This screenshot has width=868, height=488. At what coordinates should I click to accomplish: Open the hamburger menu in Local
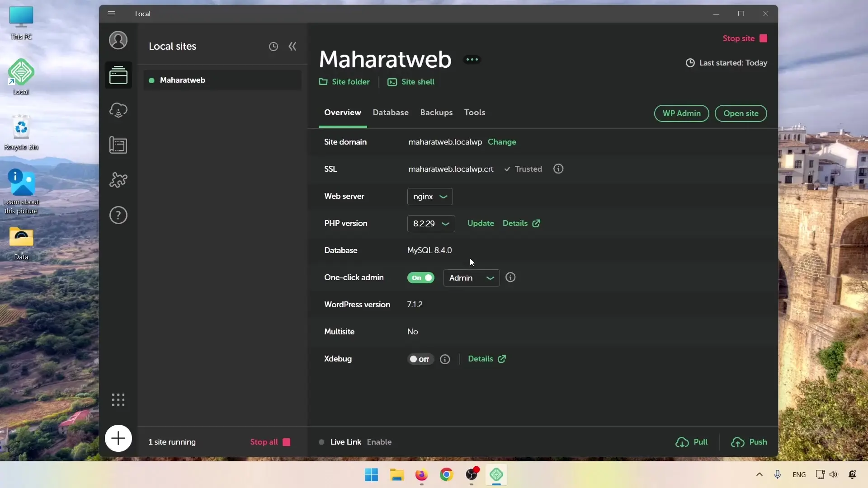[x=111, y=14]
